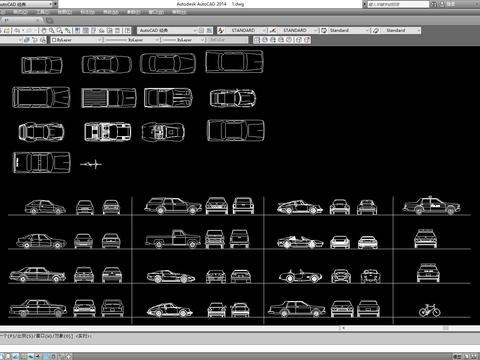This screenshot has height=360, width=480.
Task: Click the table style icon
Action: (324, 31)
